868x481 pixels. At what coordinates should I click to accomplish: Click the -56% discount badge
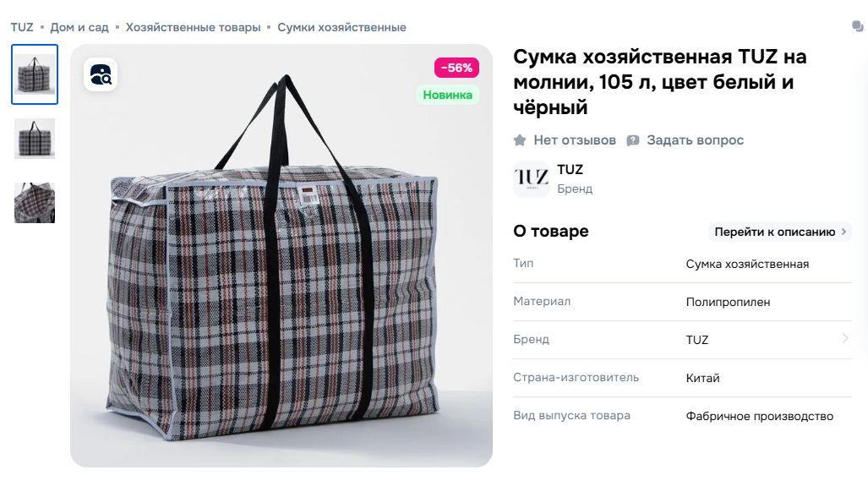tap(456, 68)
